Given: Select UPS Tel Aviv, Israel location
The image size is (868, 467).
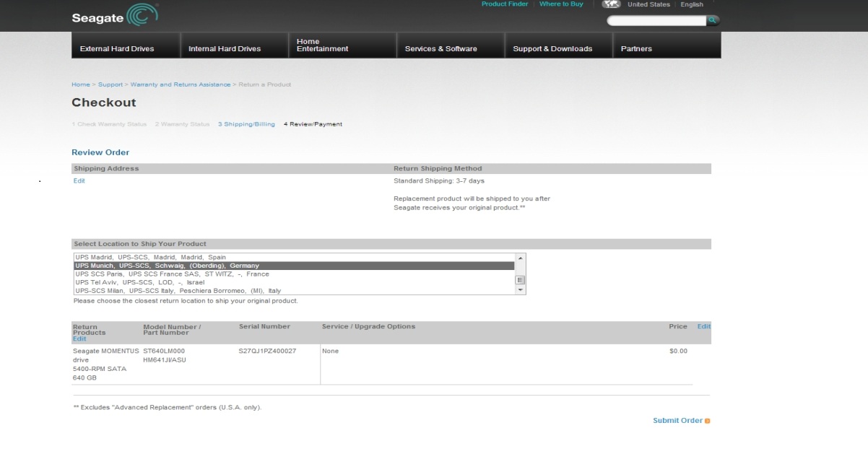Looking at the screenshot, I should coord(294,282).
